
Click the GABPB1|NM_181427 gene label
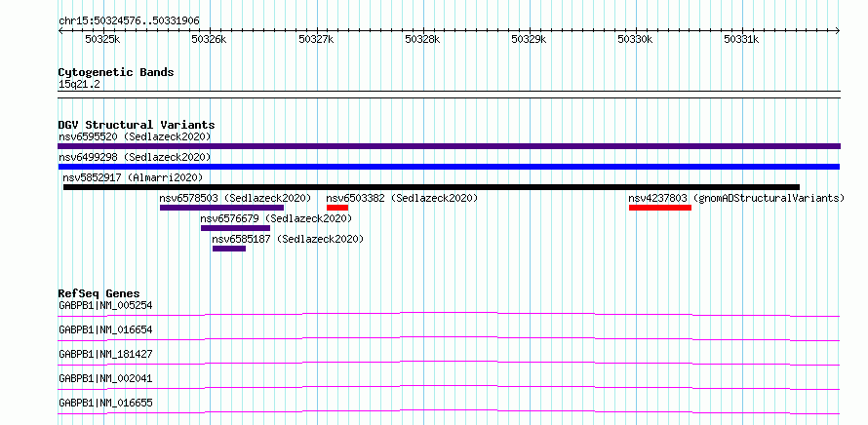click(105, 354)
